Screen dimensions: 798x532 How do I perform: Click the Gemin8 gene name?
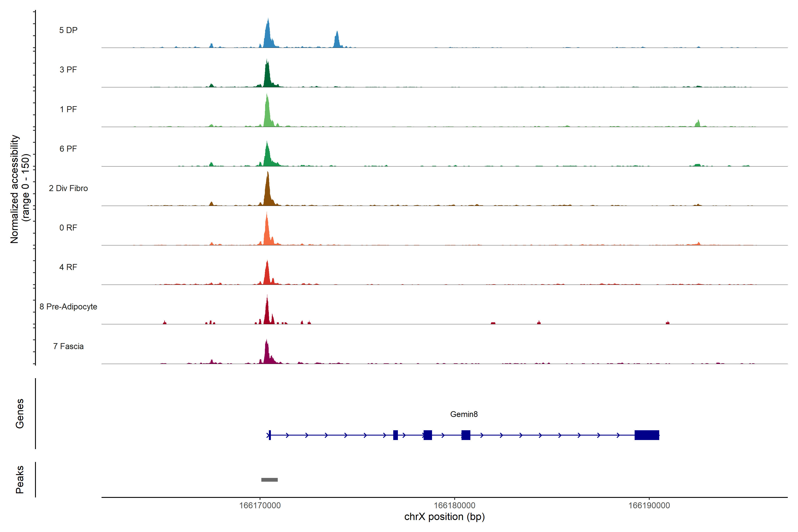(464, 414)
